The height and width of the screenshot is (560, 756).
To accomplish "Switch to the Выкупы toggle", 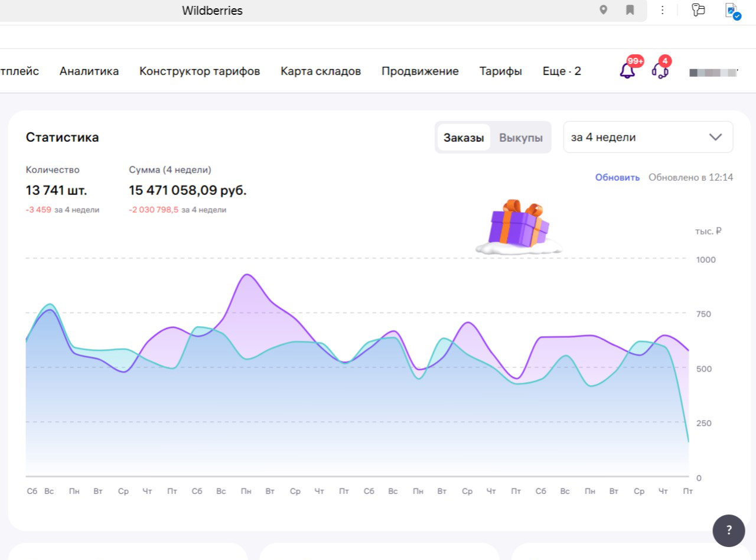I will pos(520,138).
